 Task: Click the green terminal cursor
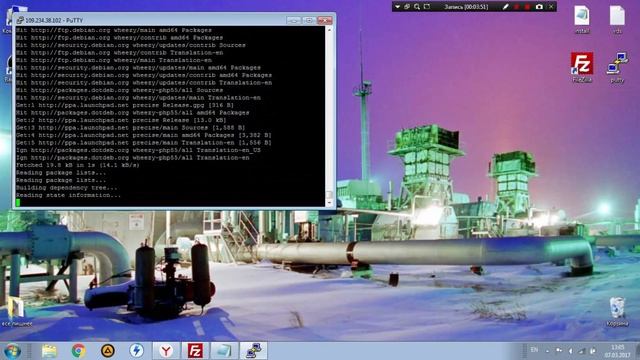pyautogui.click(x=18, y=203)
